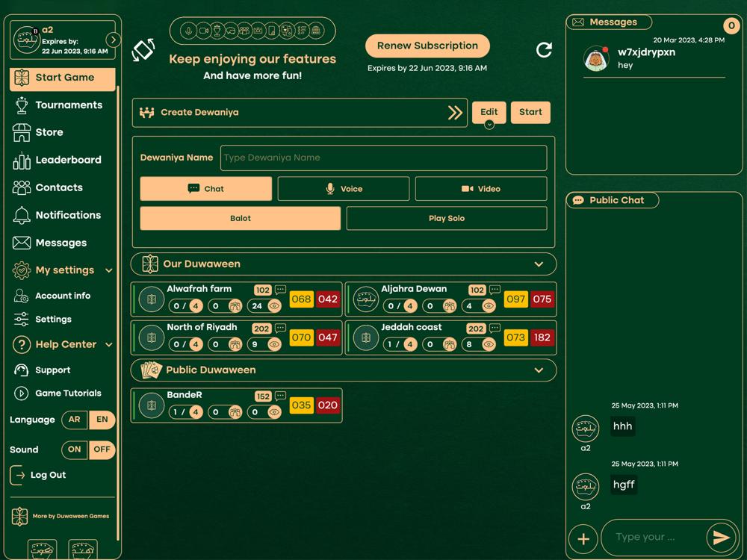Collapse the My settings section
The width and height of the screenshot is (747, 560).
coord(109,270)
